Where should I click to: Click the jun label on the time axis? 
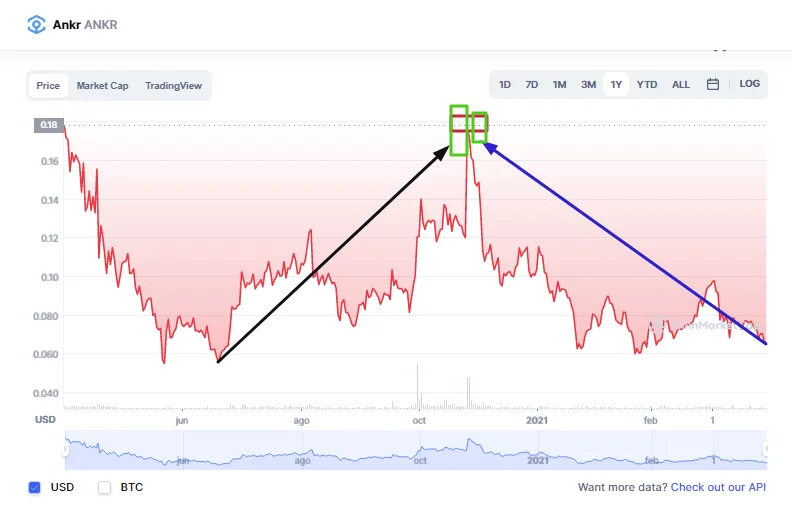coord(182,421)
